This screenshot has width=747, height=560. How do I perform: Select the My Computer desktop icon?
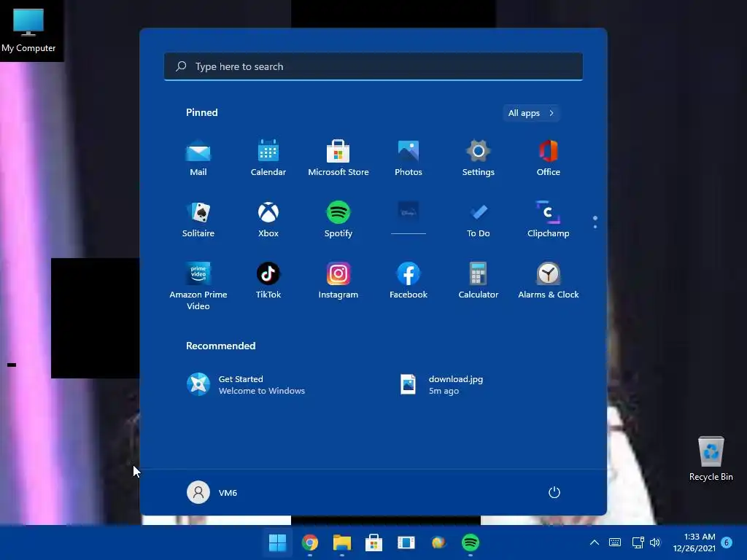(28, 31)
